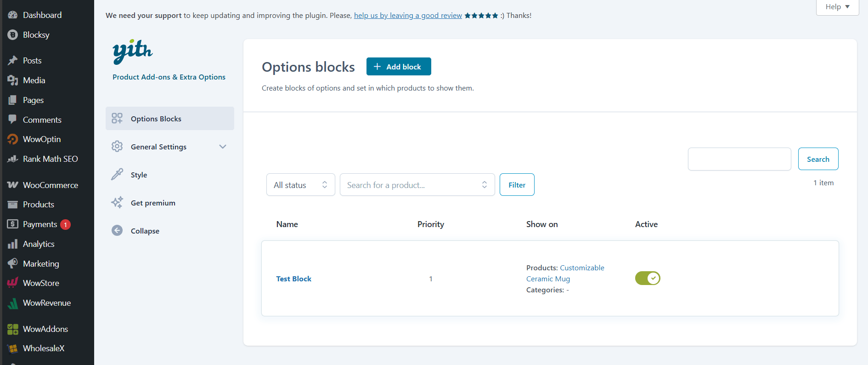Click the Pages document icon
This screenshot has height=365, width=868.
pyautogui.click(x=12, y=100)
